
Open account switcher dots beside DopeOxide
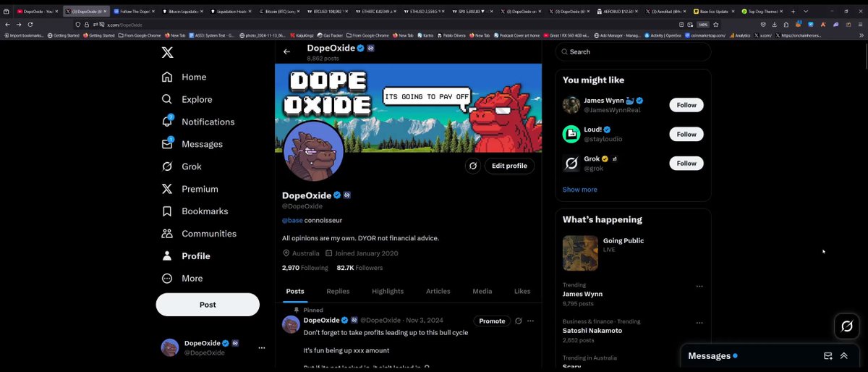[262, 347]
